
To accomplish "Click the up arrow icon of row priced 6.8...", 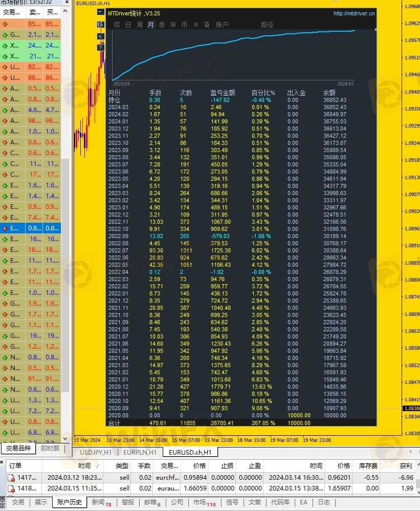I will click(x=5, y=433).
